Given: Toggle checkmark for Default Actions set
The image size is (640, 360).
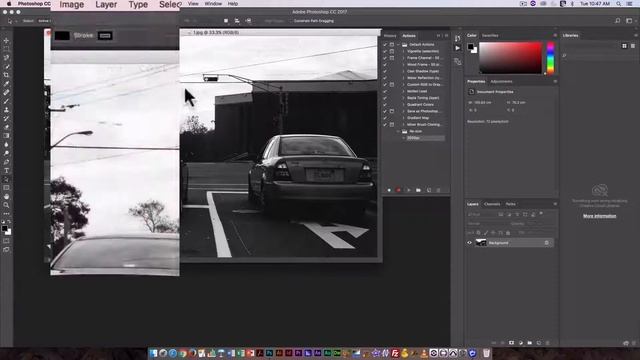Looking at the screenshot, I should tap(385, 44).
